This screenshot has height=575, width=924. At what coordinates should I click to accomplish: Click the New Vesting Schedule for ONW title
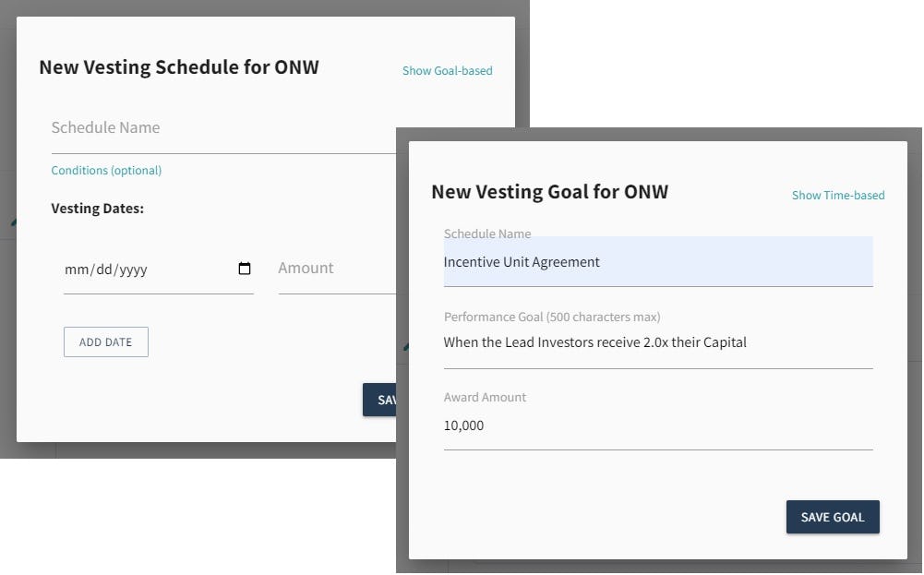click(179, 67)
